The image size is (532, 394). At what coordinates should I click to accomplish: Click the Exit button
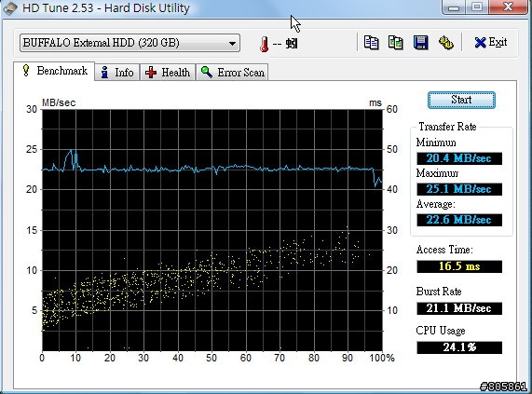pyautogui.click(x=491, y=43)
